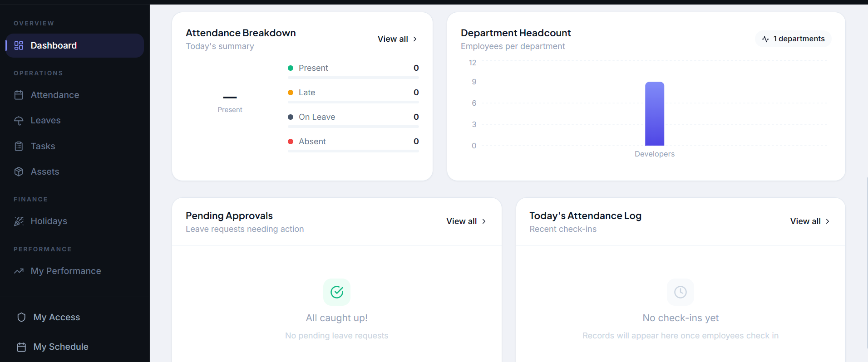Click the Attendance calendar icon in sidebar
This screenshot has width=868, height=362.
pos(19,95)
